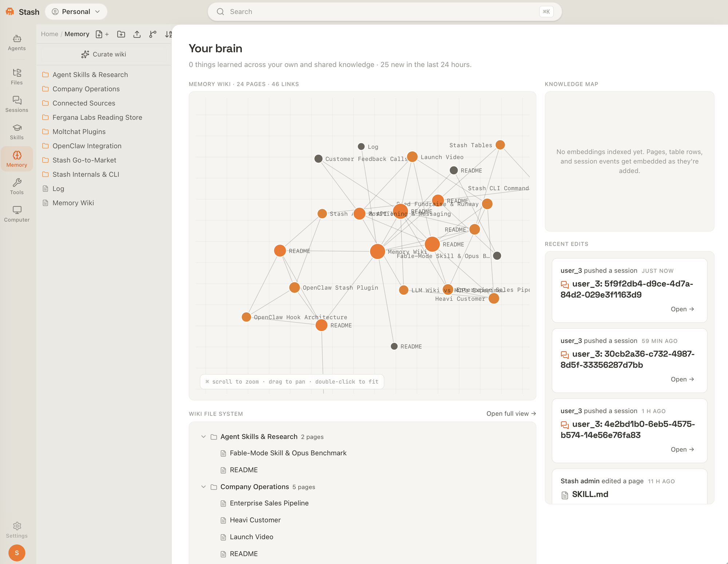728x564 pixels.
Task: Open Company Operations folder in sidebar
Action: coord(86,89)
